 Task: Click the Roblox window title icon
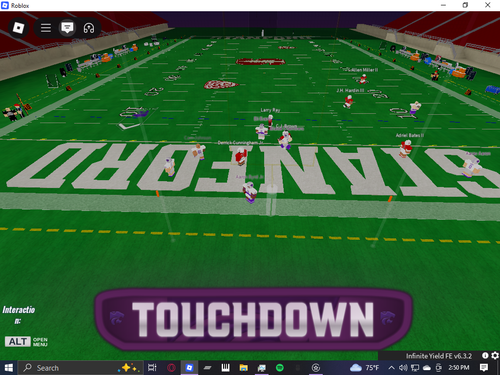5,5
